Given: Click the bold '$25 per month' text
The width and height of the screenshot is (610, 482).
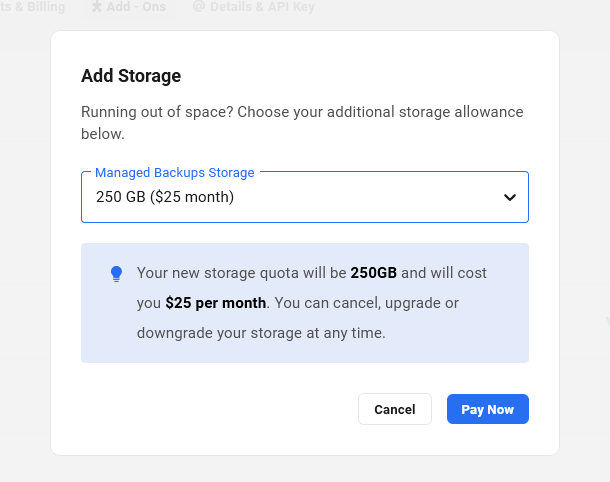Looking at the screenshot, I should coord(216,303).
